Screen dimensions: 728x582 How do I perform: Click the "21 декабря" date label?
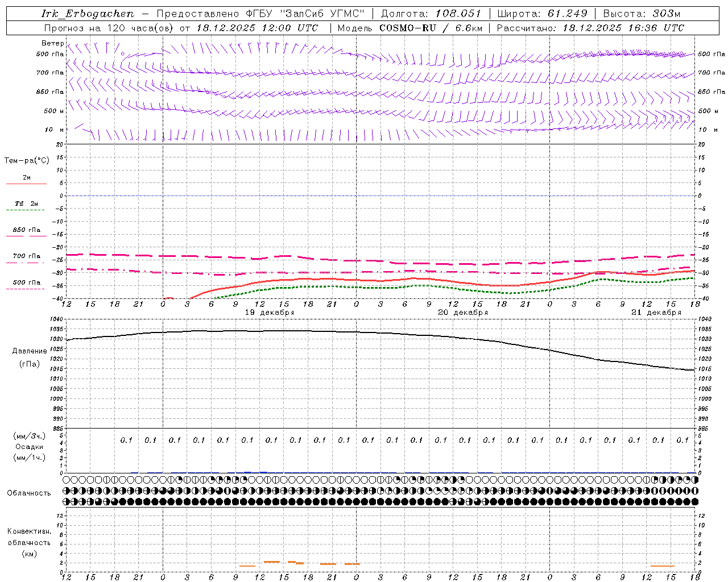pos(656,313)
